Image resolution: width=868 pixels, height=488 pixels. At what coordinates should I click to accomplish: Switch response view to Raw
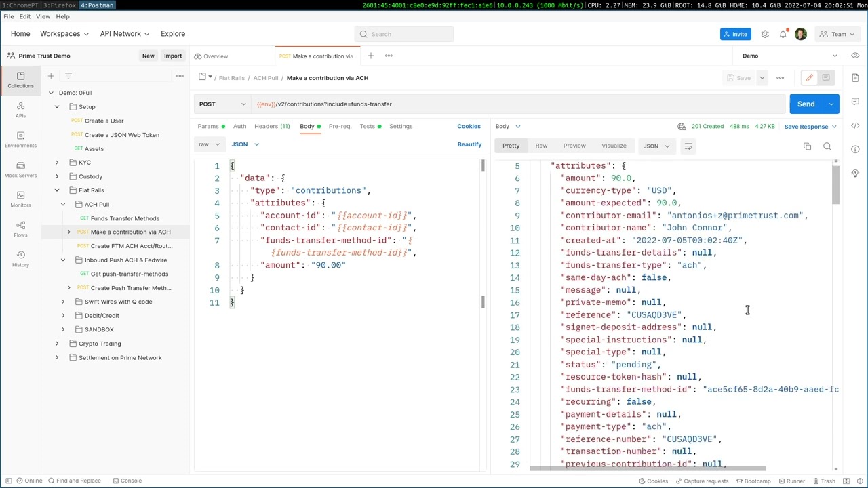pyautogui.click(x=541, y=146)
